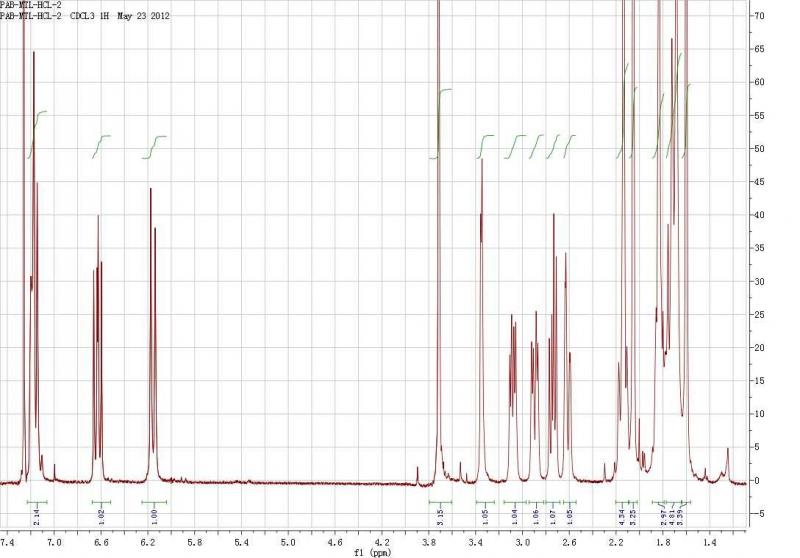The height and width of the screenshot is (558, 800).
Task: Click the green integral curve above 6.6 ppm
Action: [101, 146]
